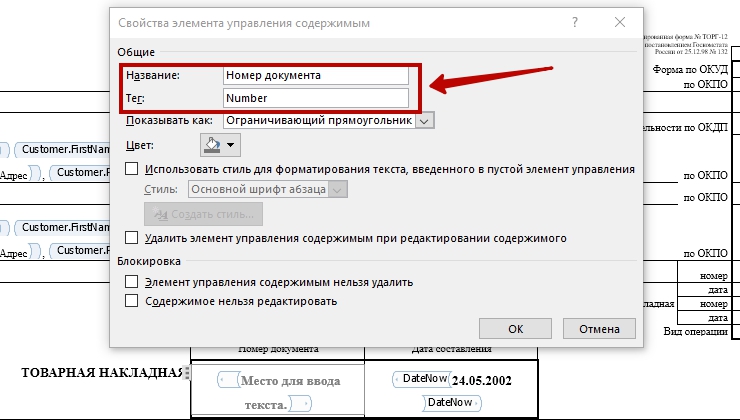Select Ограничивающий прямоугольник combo box value
The width and height of the screenshot is (740, 420).
[320, 121]
